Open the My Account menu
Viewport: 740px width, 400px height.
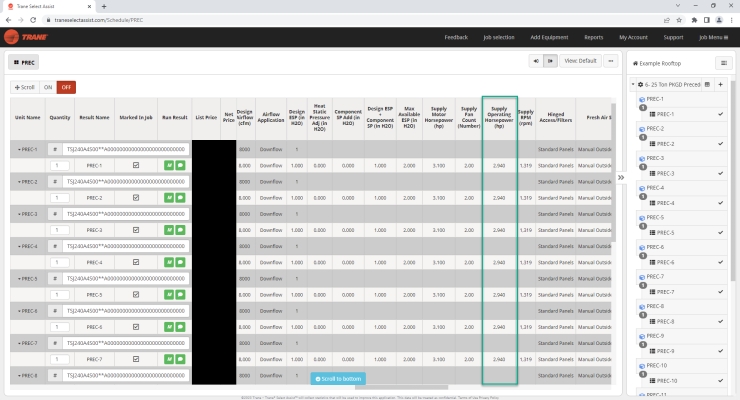point(633,37)
